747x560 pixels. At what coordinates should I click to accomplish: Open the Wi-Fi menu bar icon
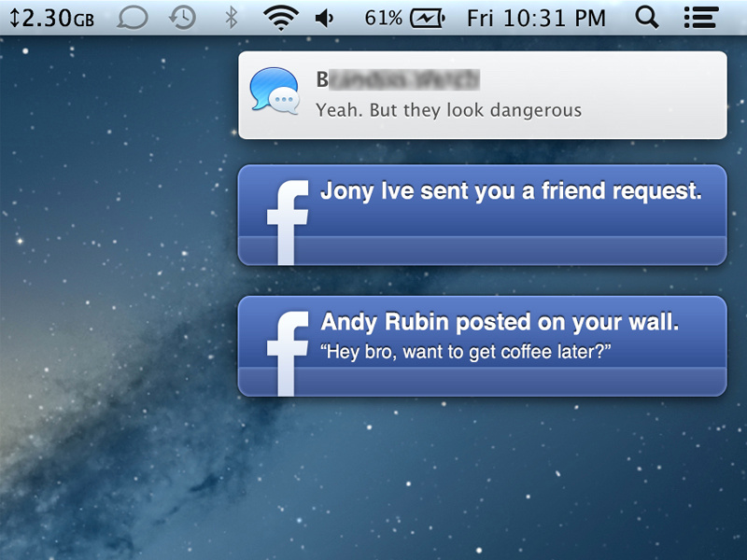pyautogui.click(x=281, y=18)
